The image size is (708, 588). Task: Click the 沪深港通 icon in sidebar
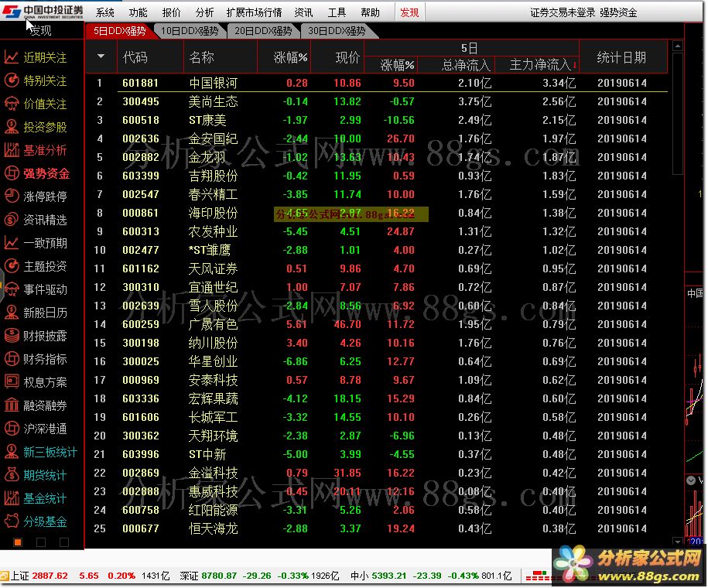12,429
